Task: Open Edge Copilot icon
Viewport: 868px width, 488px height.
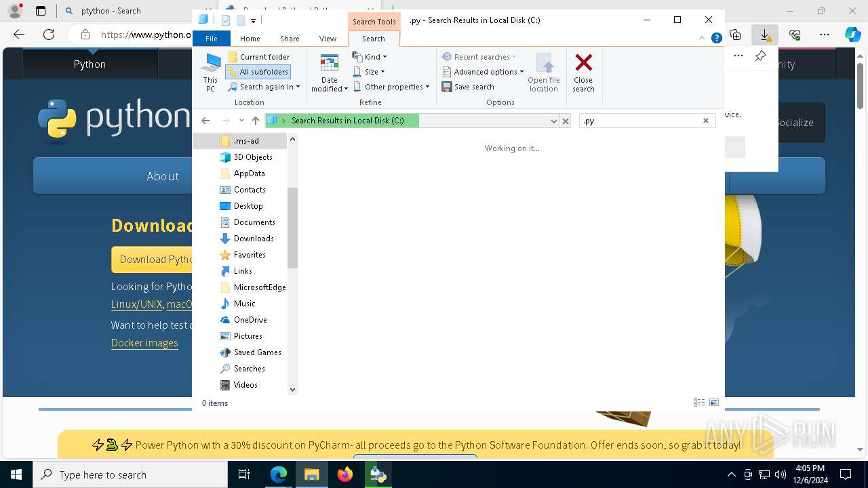Action: coord(852,35)
